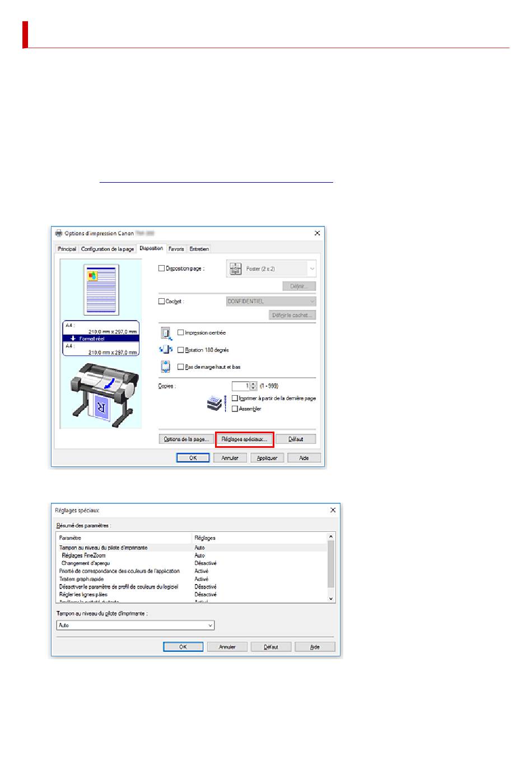Open Aide in Réglages spéciaux dialog
The width and height of the screenshot is (532, 783).
tap(315, 647)
